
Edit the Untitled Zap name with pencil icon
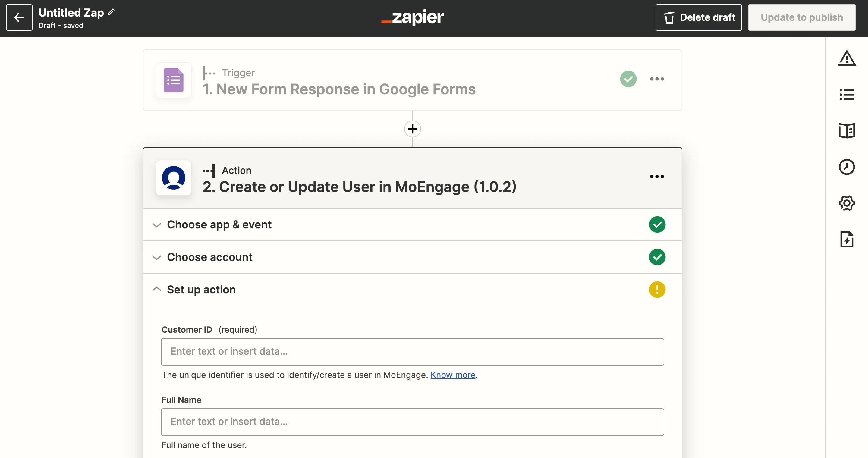tap(111, 12)
